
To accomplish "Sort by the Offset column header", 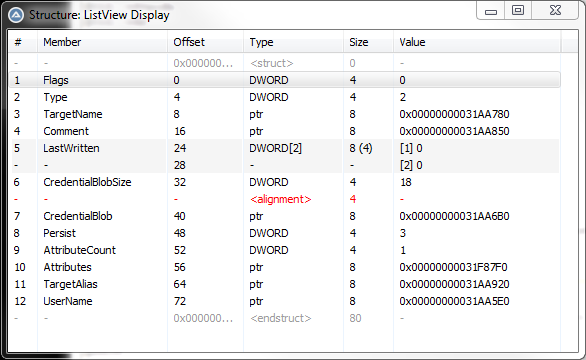I will pos(206,42).
